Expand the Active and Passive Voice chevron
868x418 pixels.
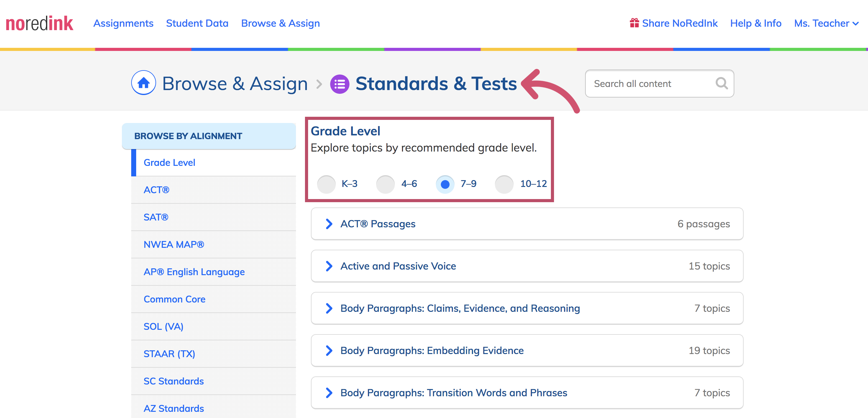pos(329,266)
